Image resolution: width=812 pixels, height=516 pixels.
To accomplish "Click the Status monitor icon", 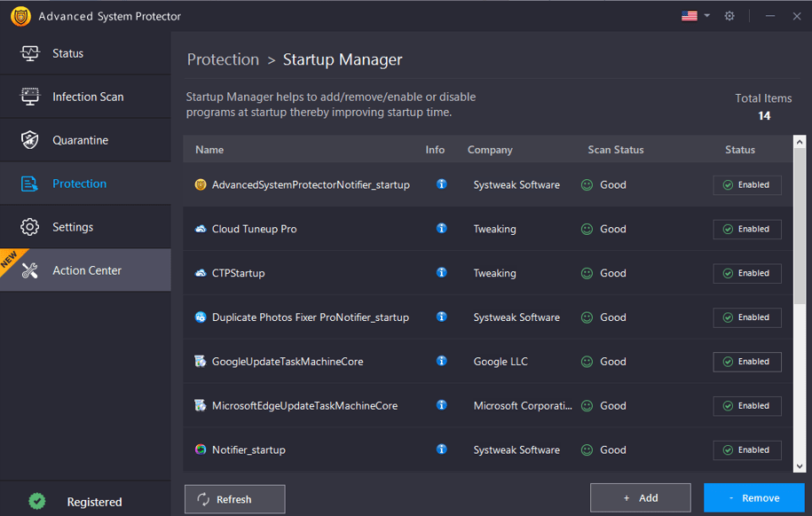I will tap(29, 53).
